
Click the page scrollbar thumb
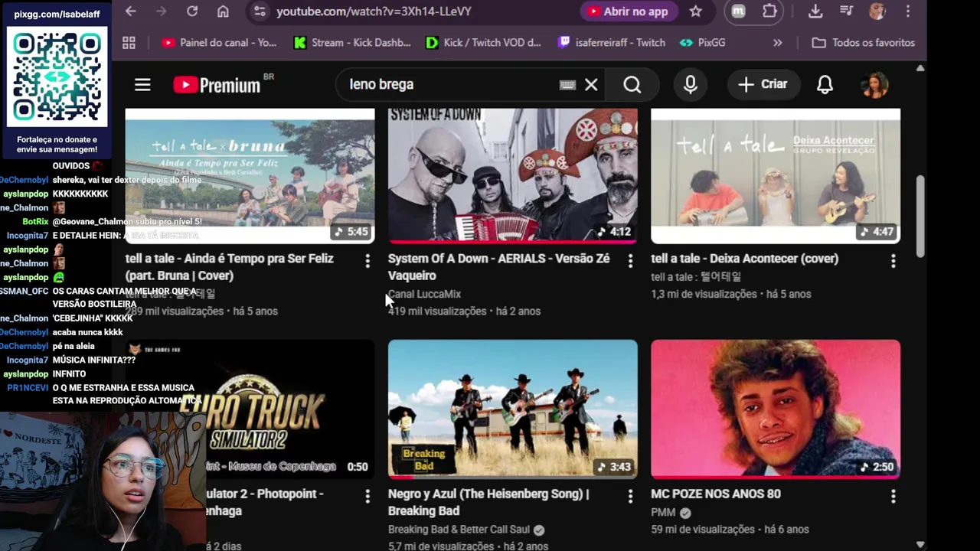click(920, 217)
